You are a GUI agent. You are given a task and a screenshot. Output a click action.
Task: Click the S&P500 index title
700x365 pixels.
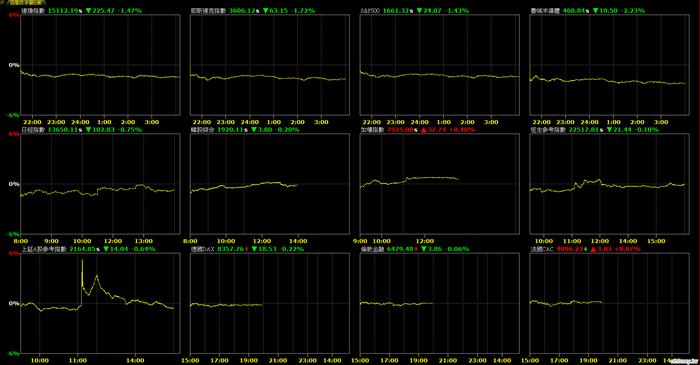(370, 10)
